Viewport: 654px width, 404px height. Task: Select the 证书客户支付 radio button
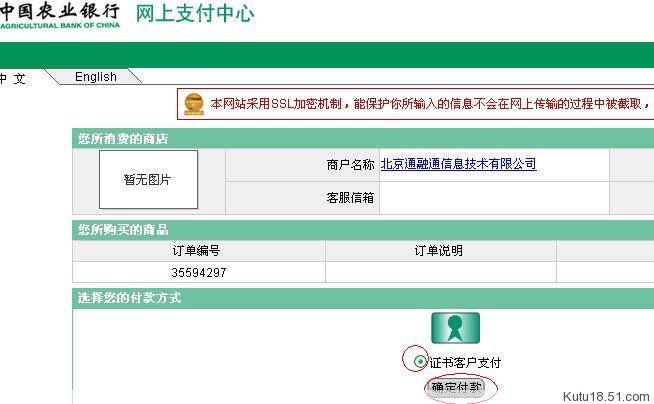420,361
